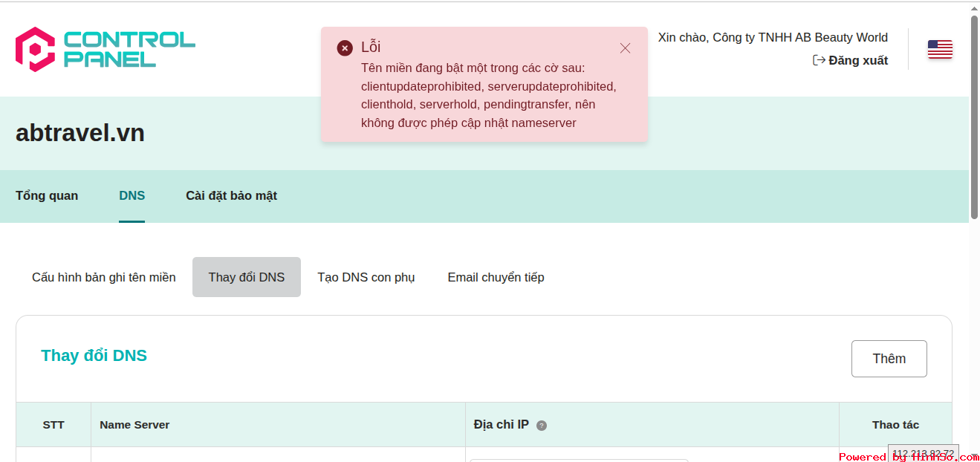980x462 pixels.
Task: Click the Đăng xuất logout arrow icon
Action: pos(819,60)
